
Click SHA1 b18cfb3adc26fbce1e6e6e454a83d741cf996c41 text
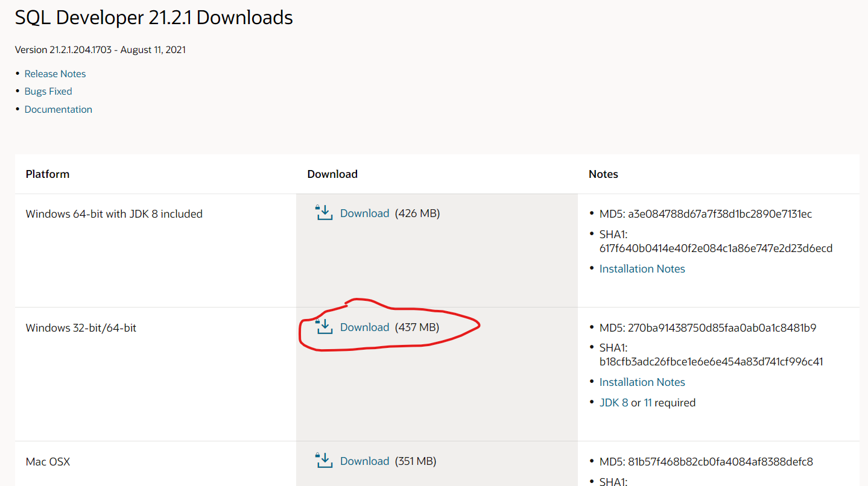tap(711, 355)
